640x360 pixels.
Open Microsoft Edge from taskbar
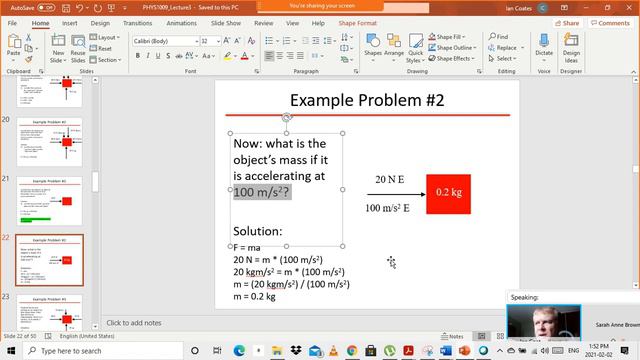tap(239, 351)
